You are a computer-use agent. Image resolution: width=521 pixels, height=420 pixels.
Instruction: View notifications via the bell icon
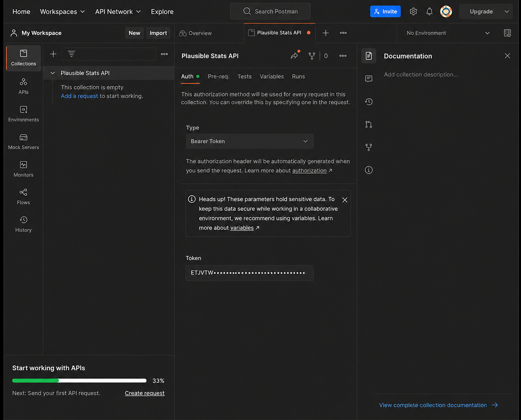click(429, 11)
